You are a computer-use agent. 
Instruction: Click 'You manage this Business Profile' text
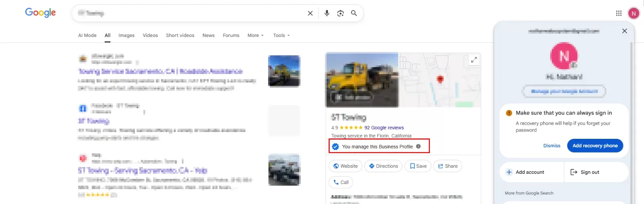(x=378, y=146)
